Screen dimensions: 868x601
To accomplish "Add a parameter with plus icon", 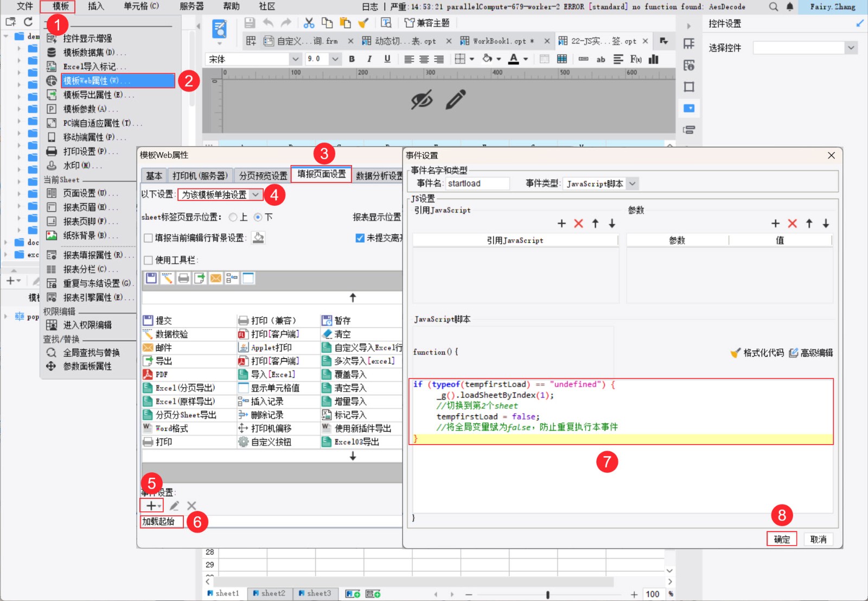I will [x=775, y=224].
